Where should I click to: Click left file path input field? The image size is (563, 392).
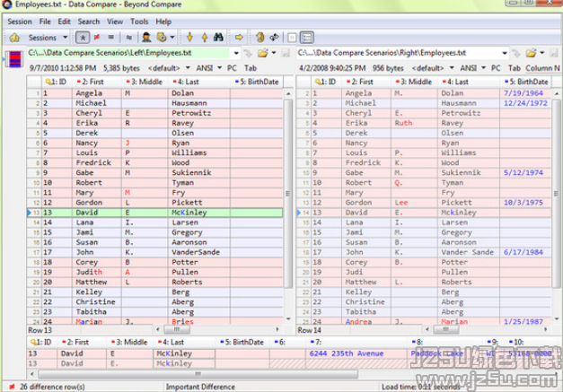128,53
